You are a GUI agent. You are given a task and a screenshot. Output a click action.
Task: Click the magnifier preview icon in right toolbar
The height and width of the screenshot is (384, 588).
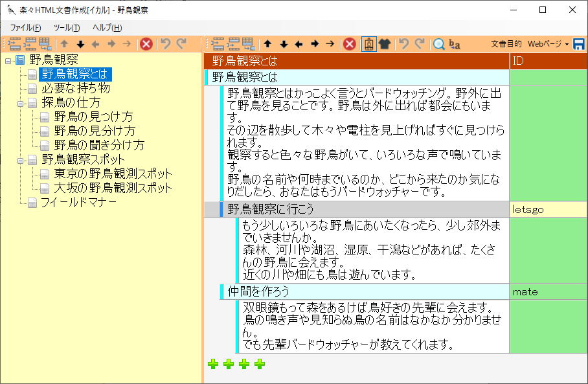(x=439, y=44)
